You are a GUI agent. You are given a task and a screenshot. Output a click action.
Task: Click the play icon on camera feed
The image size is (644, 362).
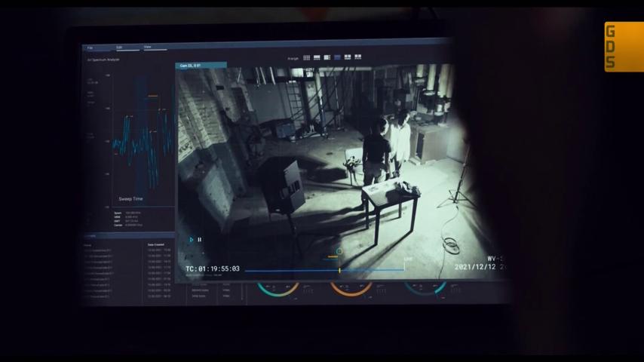(191, 240)
